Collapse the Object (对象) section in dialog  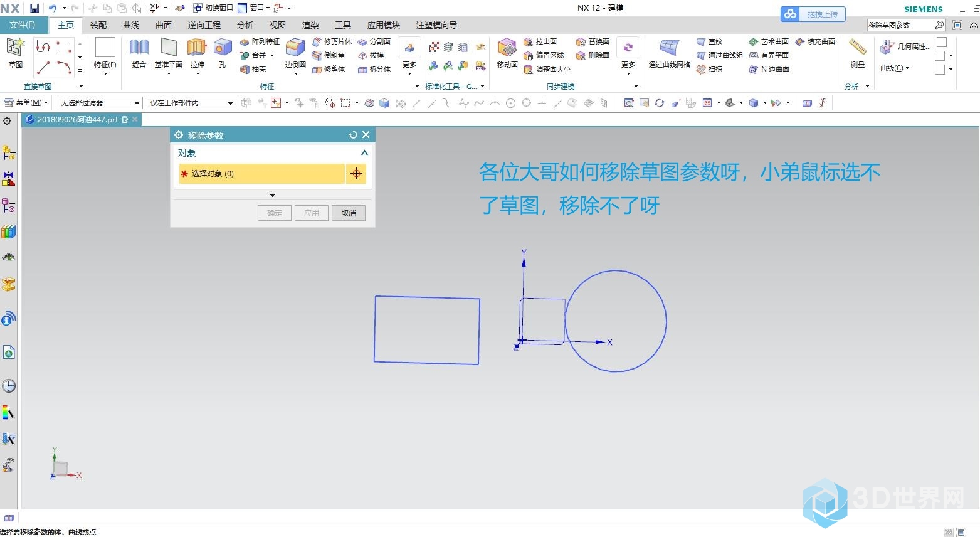pos(364,153)
